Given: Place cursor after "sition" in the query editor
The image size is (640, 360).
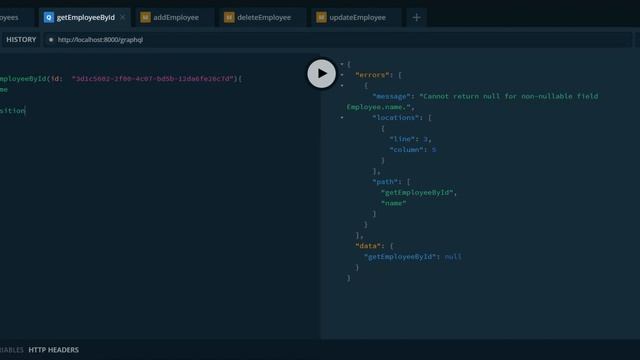Looking at the screenshot, I should (25, 111).
